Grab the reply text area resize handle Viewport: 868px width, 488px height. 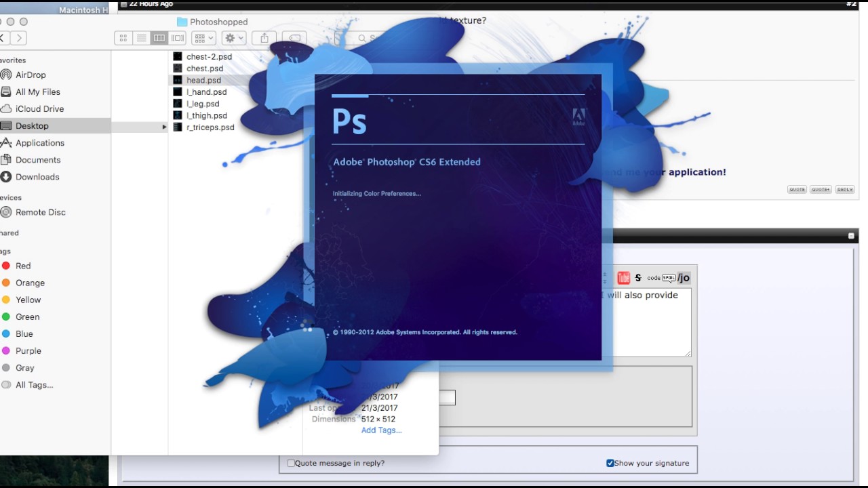click(x=688, y=354)
